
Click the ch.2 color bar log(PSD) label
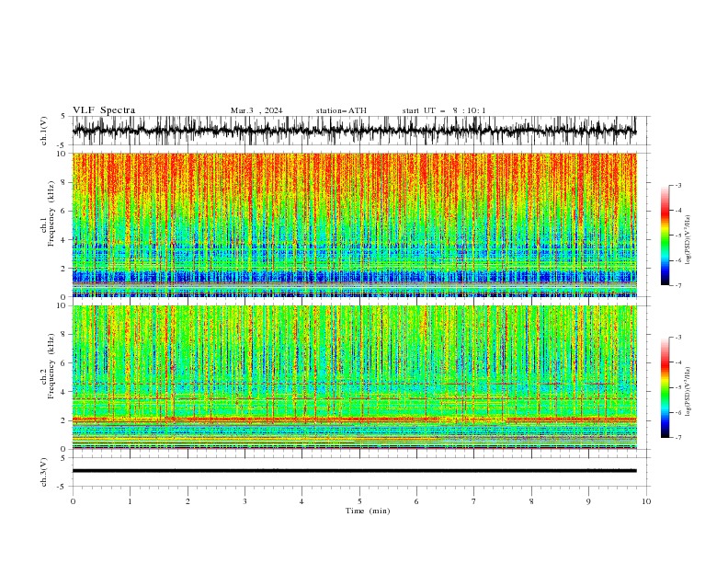(688, 392)
